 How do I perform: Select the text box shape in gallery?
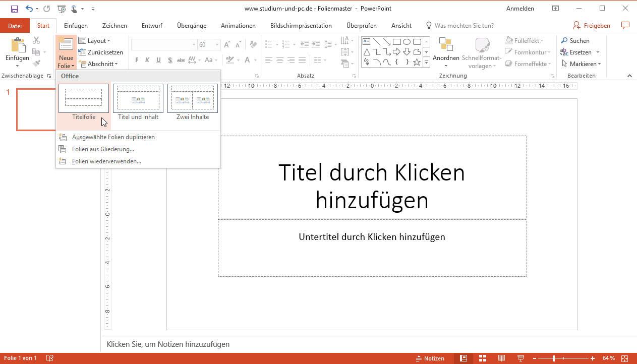tap(367, 42)
